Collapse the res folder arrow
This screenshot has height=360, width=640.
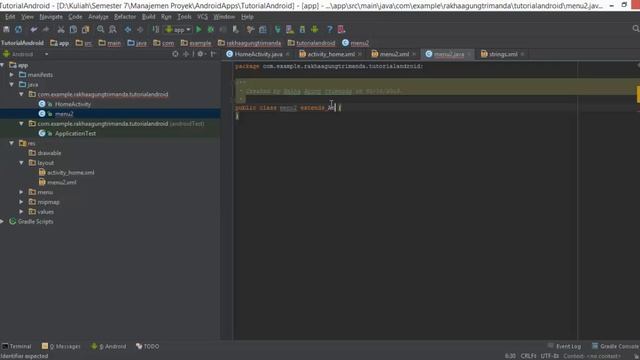(12, 143)
